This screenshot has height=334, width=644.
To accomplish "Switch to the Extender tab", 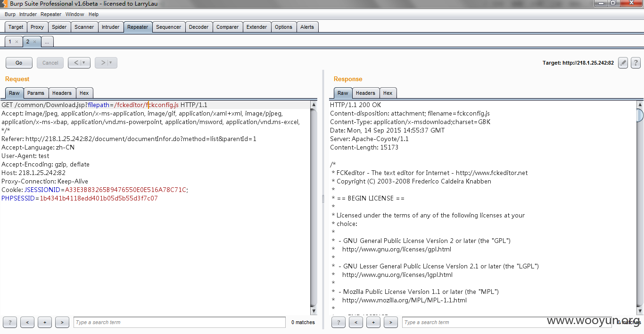I will point(256,27).
